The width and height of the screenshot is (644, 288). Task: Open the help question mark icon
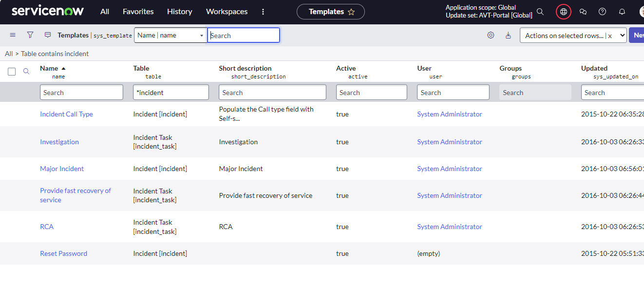point(602,11)
